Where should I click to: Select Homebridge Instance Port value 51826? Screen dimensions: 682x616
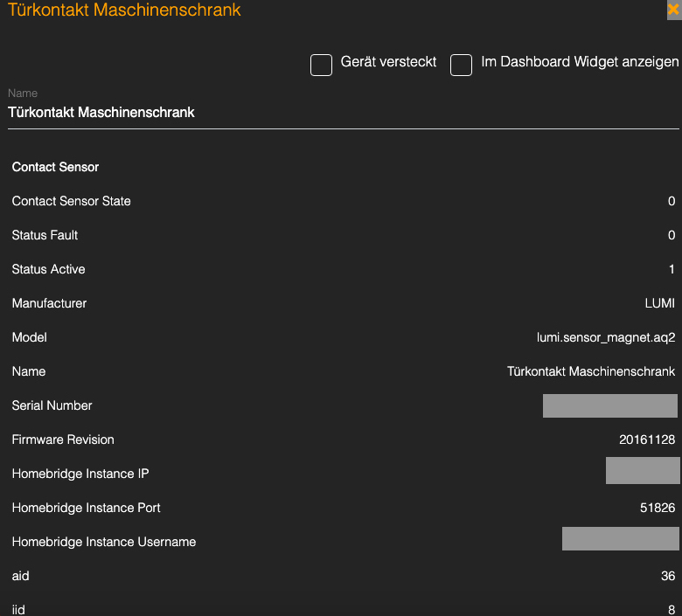point(658,508)
